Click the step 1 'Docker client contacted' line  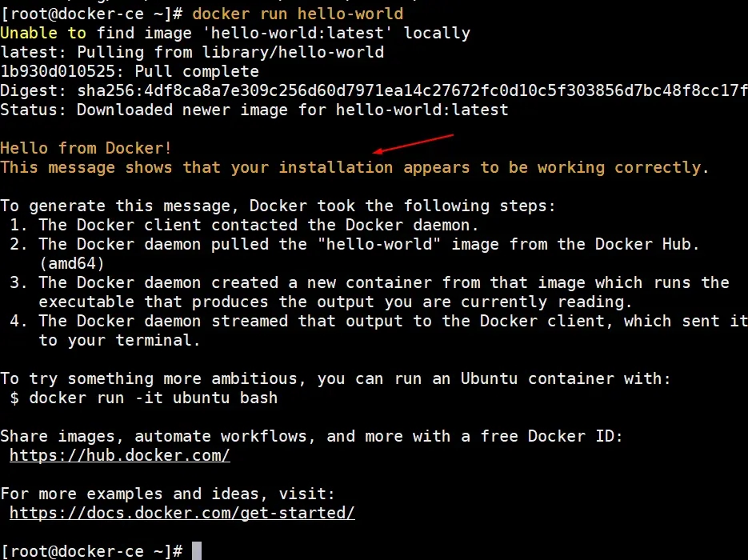pyautogui.click(x=244, y=225)
